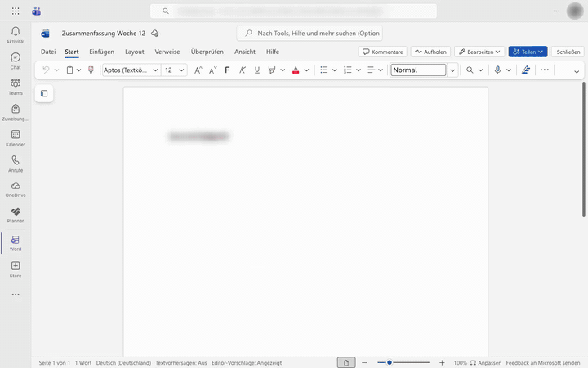Open the Hilfe tab
This screenshot has width=588, height=368.
point(273,52)
